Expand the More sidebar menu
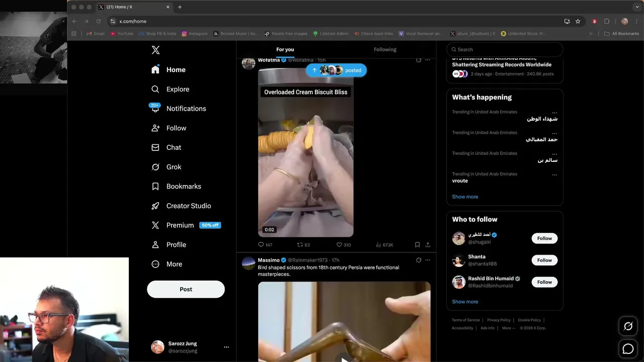644x362 pixels. [x=167, y=264]
